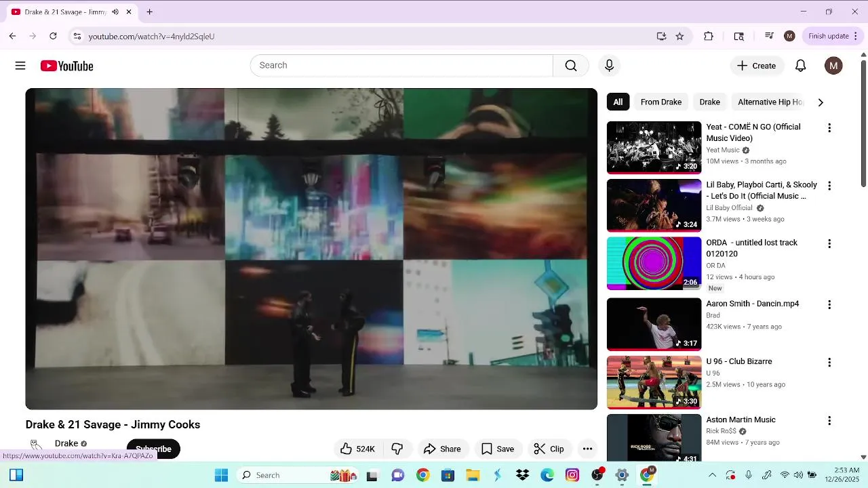Mute the tab audio speaker icon
Viewport: 868px width, 488px height.
(x=115, y=12)
